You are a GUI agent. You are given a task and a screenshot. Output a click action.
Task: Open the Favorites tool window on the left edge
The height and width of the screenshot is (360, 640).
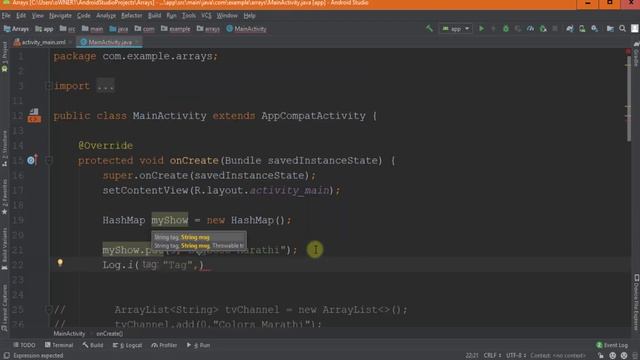tap(4, 197)
